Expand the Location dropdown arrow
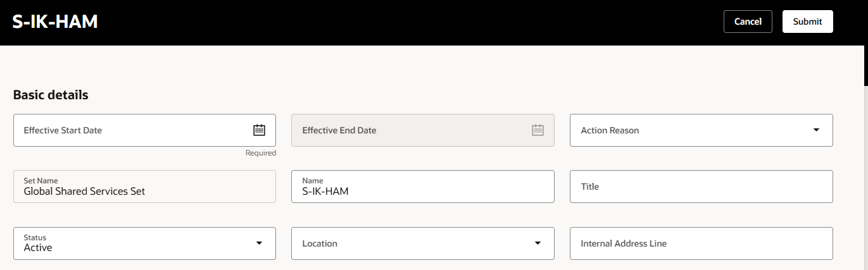The image size is (868, 270). tap(538, 243)
